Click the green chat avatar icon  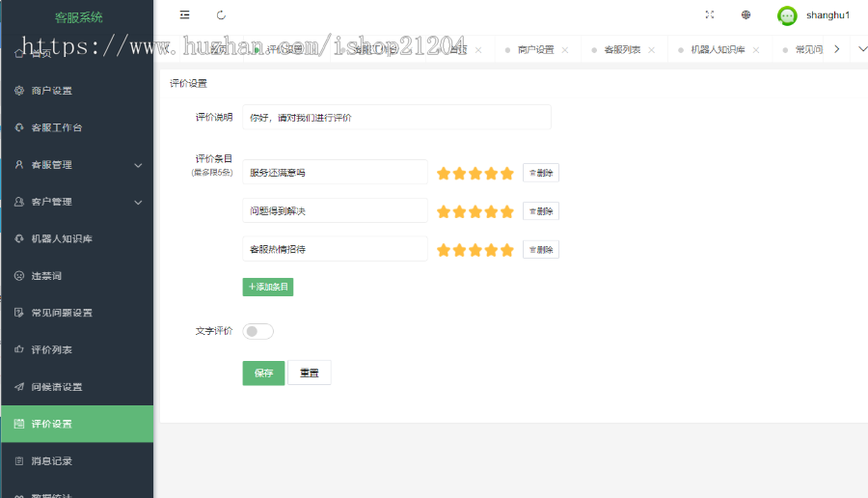click(787, 15)
